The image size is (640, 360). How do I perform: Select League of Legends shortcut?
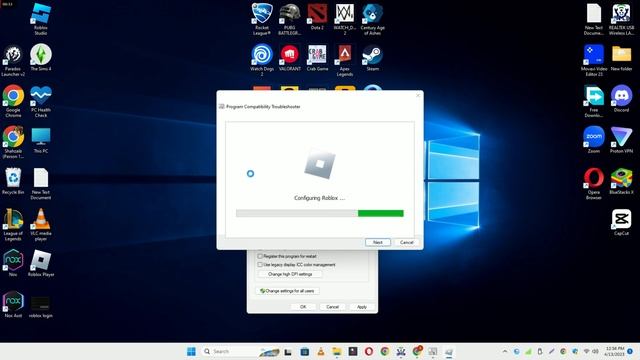pos(13,224)
